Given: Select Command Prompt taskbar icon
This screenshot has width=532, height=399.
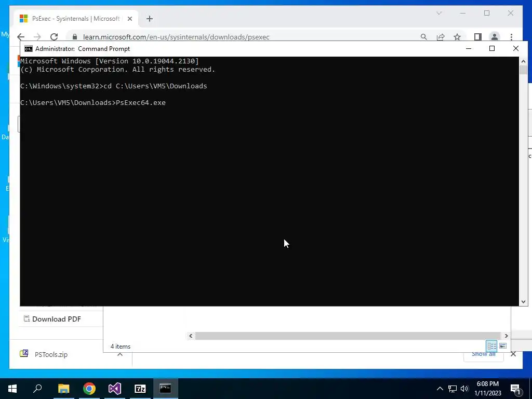Looking at the screenshot, I should tap(166, 389).
